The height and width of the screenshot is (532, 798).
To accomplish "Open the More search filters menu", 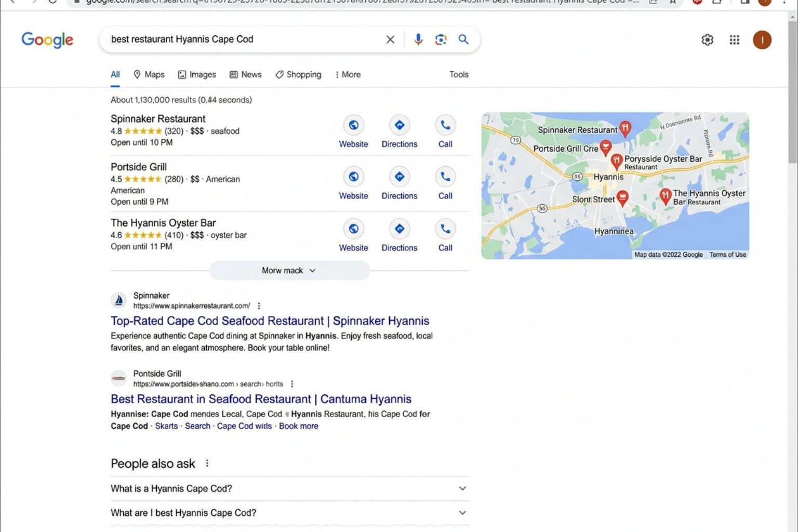I will 348,74.
